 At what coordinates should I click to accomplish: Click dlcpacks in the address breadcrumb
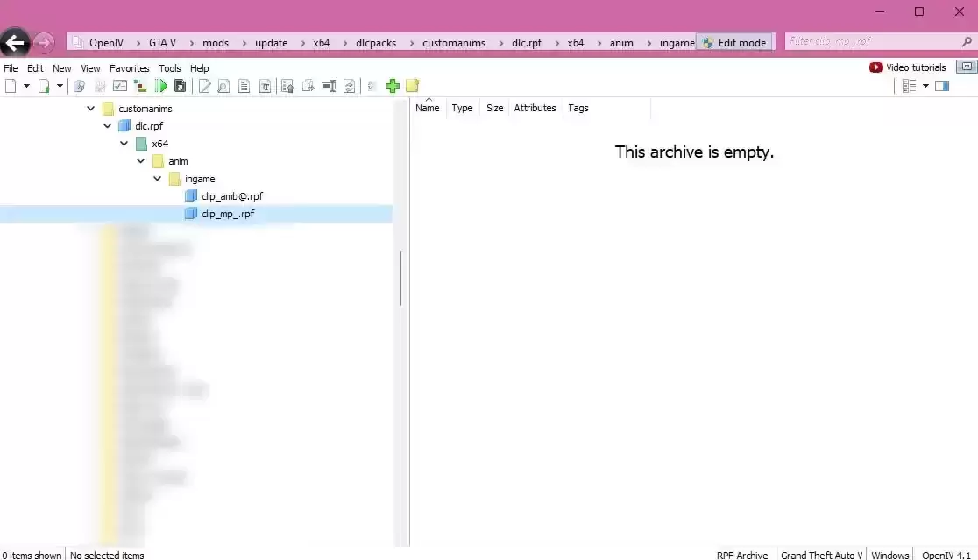point(376,43)
